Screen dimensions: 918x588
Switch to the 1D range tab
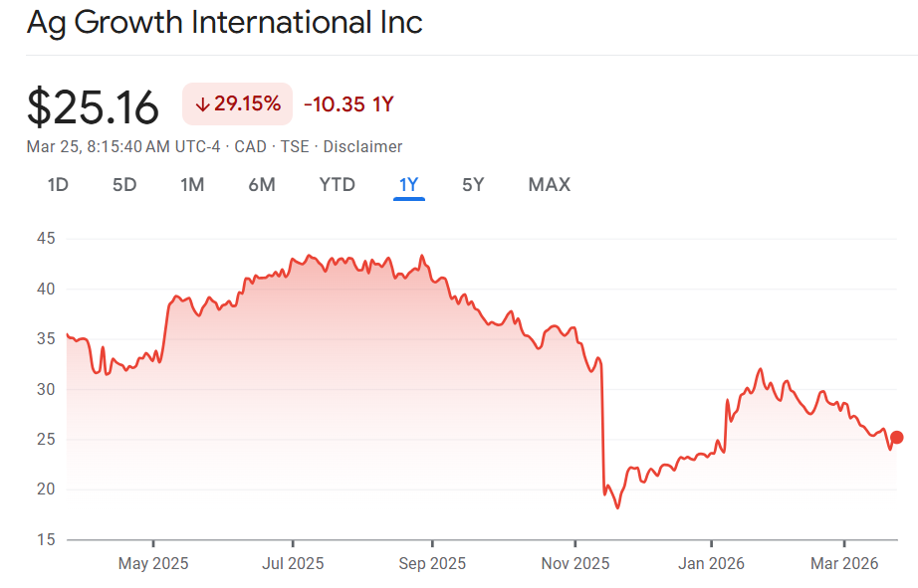pyautogui.click(x=59, y=184)
